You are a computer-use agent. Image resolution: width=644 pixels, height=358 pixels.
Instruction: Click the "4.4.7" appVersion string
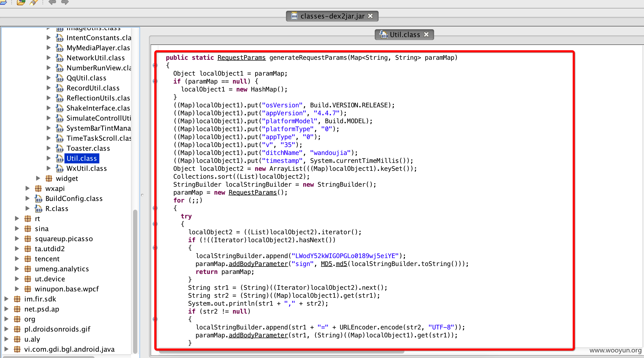pos(326,113)
